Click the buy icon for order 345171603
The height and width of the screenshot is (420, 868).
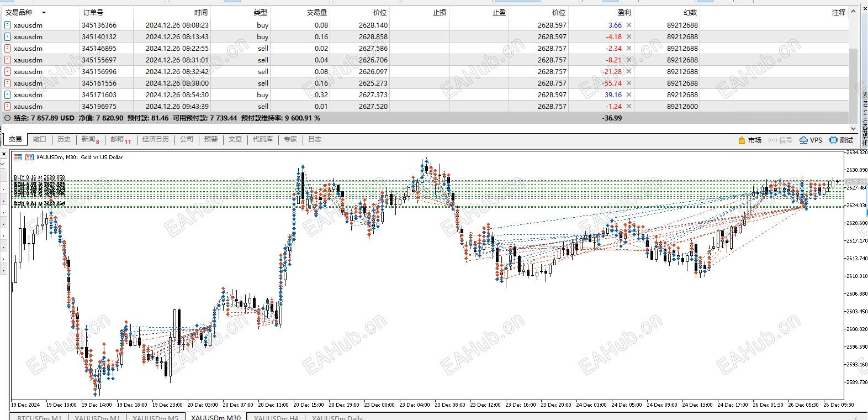pos(7,95)
